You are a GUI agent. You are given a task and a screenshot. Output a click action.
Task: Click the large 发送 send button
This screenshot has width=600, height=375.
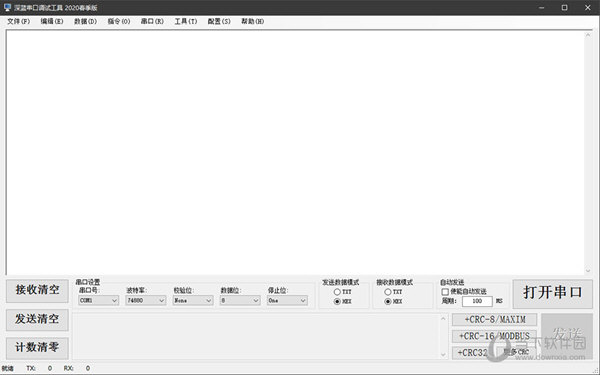click(567, 336)
